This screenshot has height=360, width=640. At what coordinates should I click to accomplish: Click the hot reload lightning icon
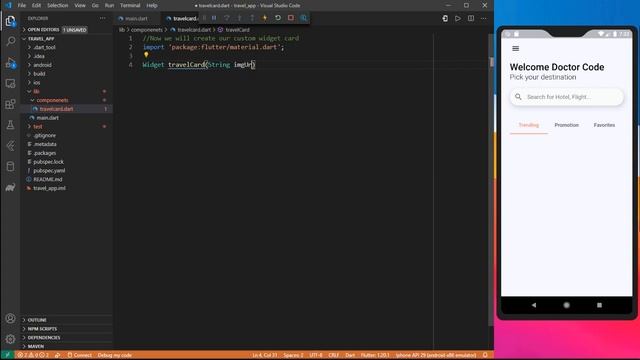click(x=265, y=18)
